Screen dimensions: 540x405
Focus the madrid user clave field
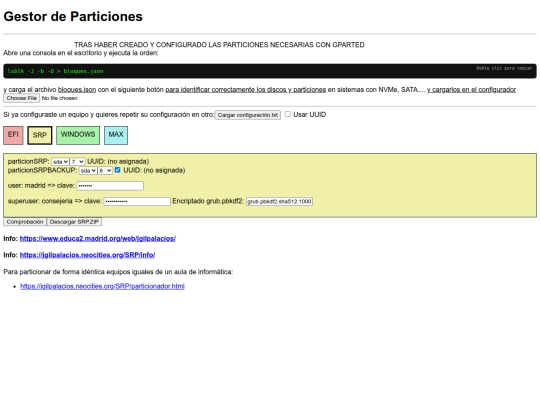[110, 186]
